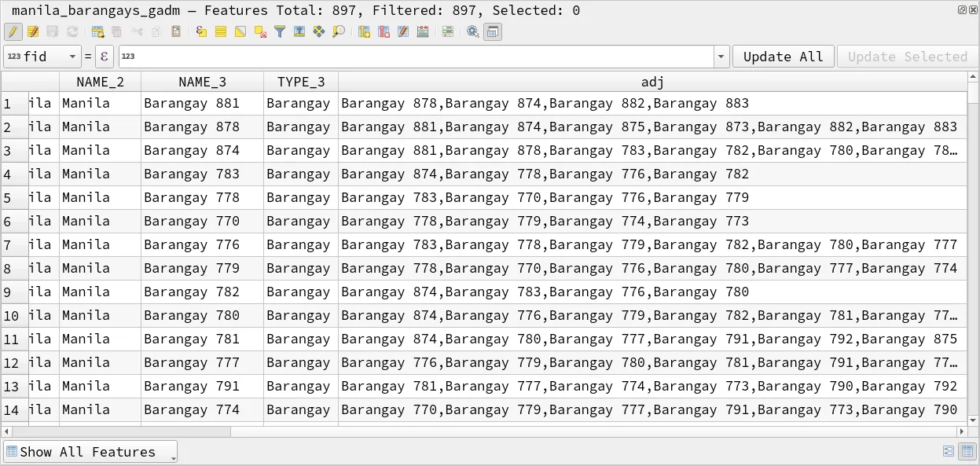Open the expression builder epsilon button
The width and height of the screenshot is (980, 466).
point(105,57)
